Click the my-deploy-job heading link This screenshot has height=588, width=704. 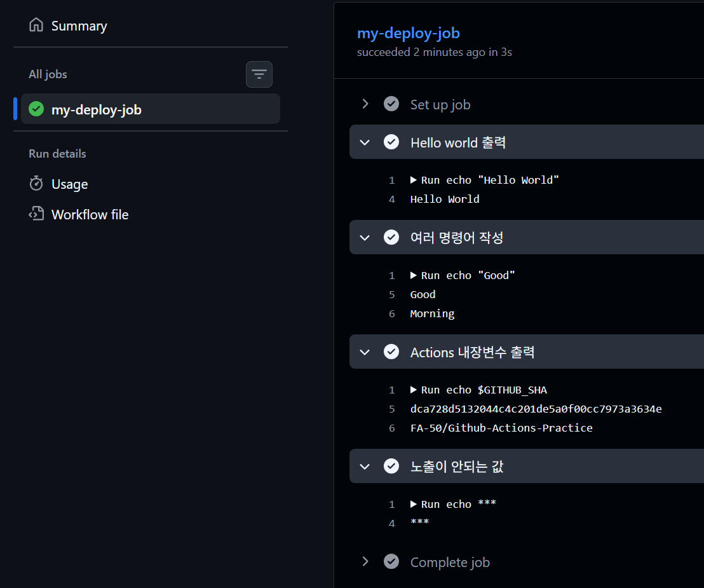[408, 33]
